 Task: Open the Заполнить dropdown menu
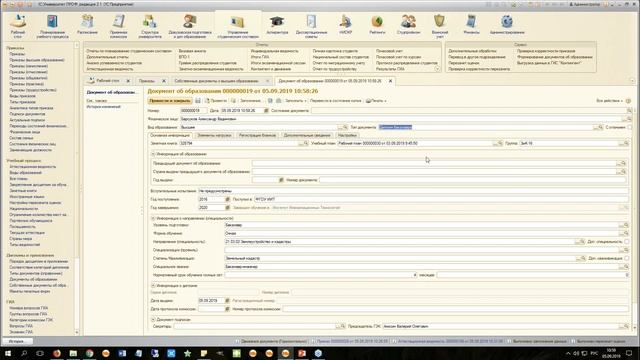click(296, 100)
